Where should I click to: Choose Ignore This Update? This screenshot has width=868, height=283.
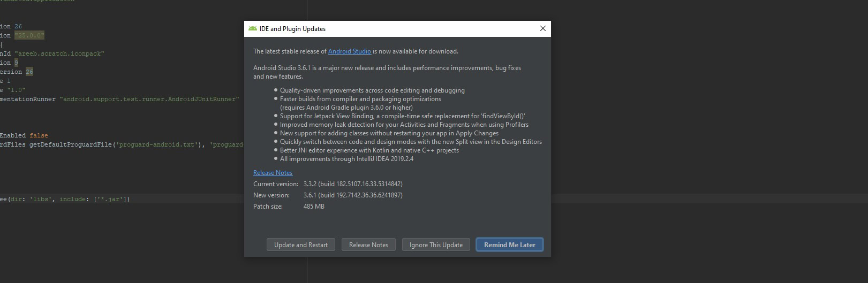click(x=436, y=245)
